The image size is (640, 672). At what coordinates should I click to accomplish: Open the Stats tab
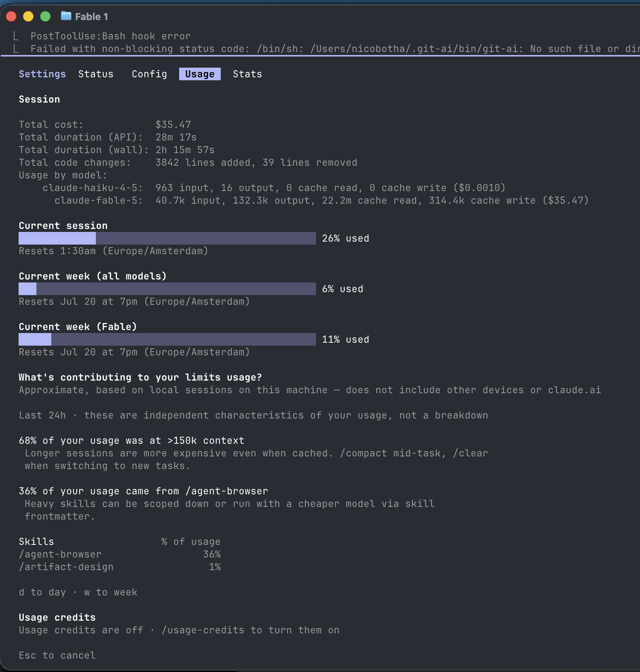click(248, 74)
